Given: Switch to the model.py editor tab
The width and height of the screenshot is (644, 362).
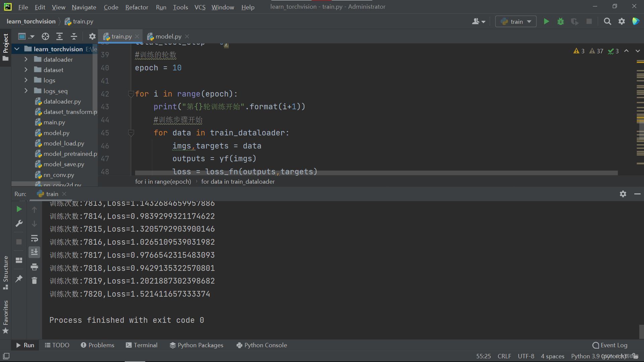Looking at the screenshot, I should (168, 36).
